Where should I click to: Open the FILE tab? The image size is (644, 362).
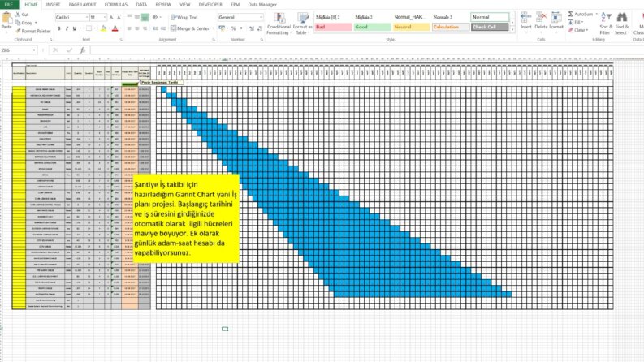(9, 5)
